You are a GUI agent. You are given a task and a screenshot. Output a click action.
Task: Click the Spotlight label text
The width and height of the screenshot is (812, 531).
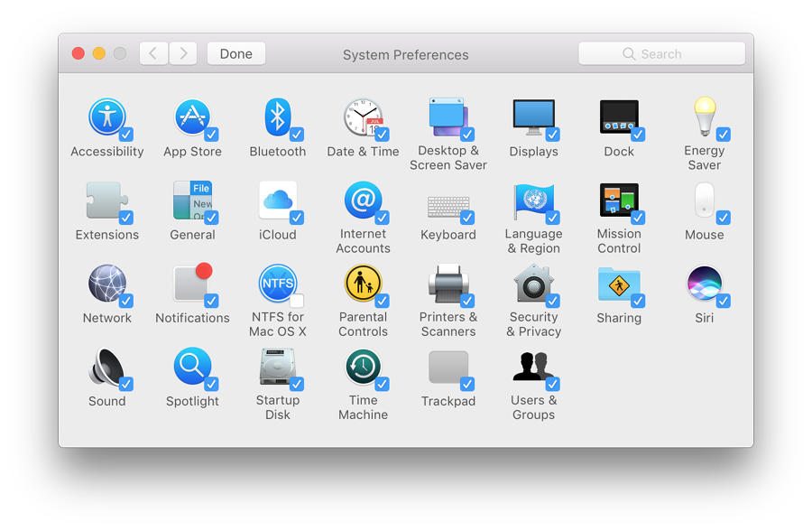pos(192,401)
